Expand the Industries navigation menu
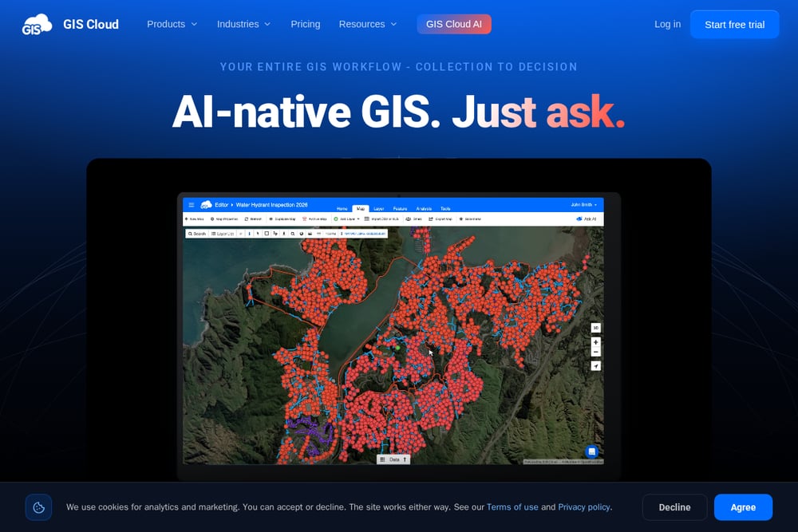 [x=243, y=24]
